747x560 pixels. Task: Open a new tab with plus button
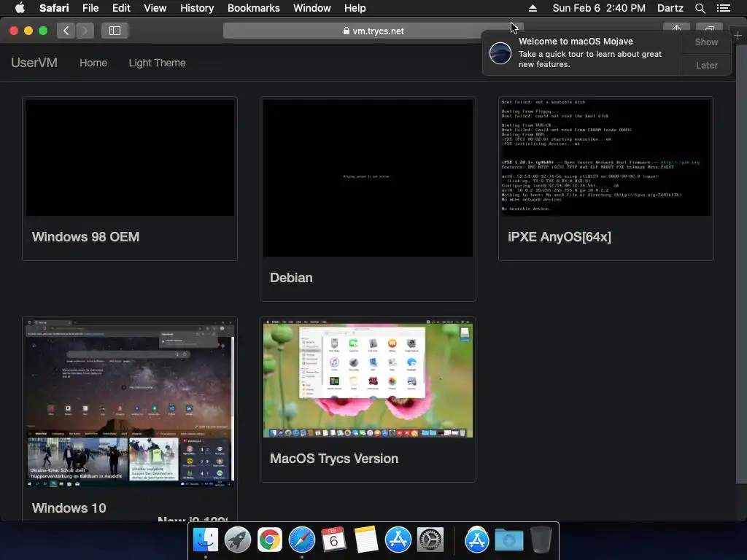[738, 35]
